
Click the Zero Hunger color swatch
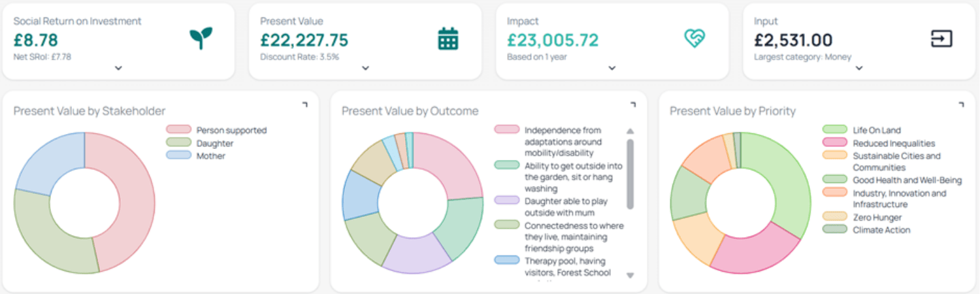click(835, 217)
